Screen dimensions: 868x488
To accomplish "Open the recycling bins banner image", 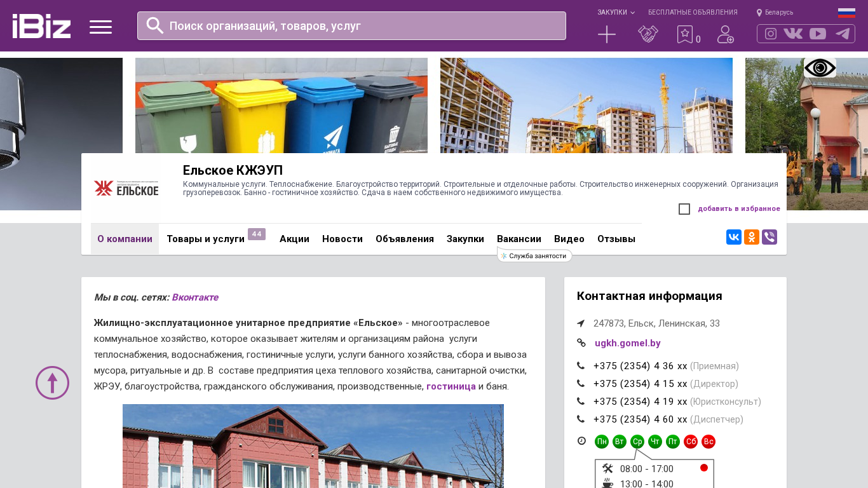I will [x=281, y=105].
